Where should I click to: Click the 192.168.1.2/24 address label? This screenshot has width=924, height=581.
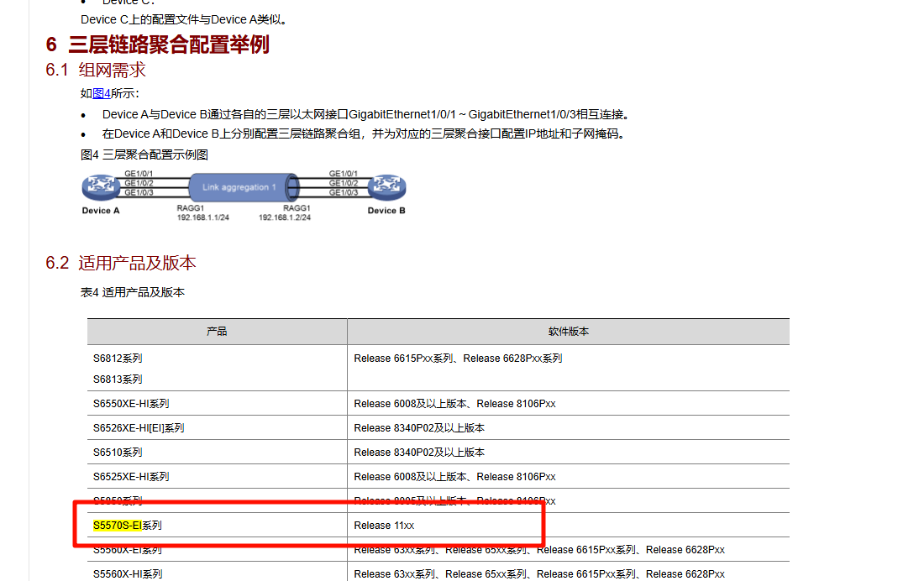pyautogui.click(x=285, y=217)
